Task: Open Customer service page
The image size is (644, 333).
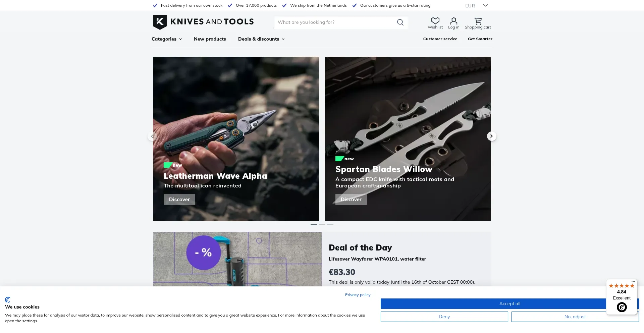Action: pos(440,39)
